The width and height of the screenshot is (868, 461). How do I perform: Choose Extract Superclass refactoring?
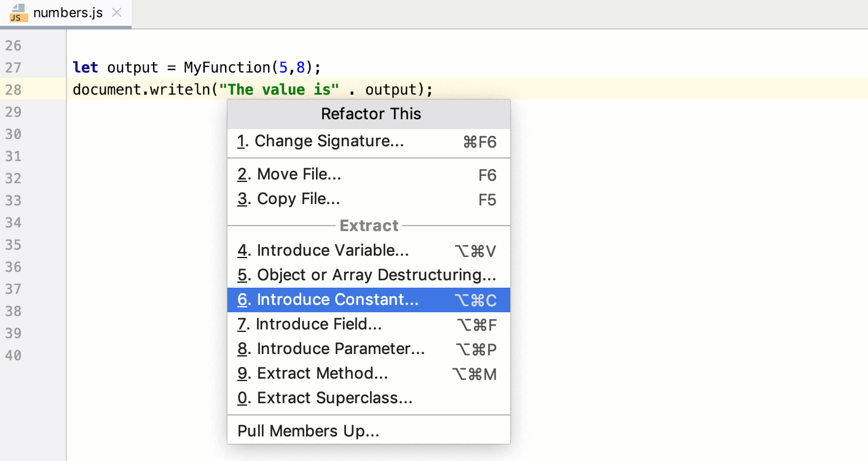point(335,398)
